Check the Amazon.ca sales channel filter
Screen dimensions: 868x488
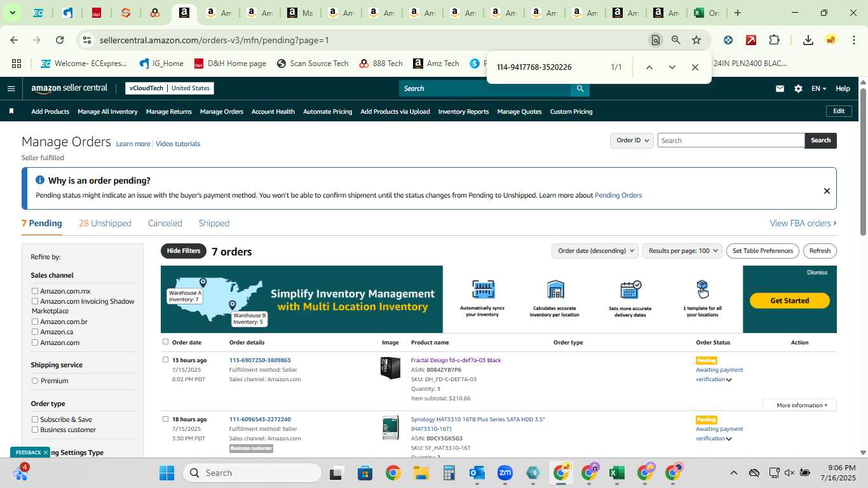click(35, 332)
